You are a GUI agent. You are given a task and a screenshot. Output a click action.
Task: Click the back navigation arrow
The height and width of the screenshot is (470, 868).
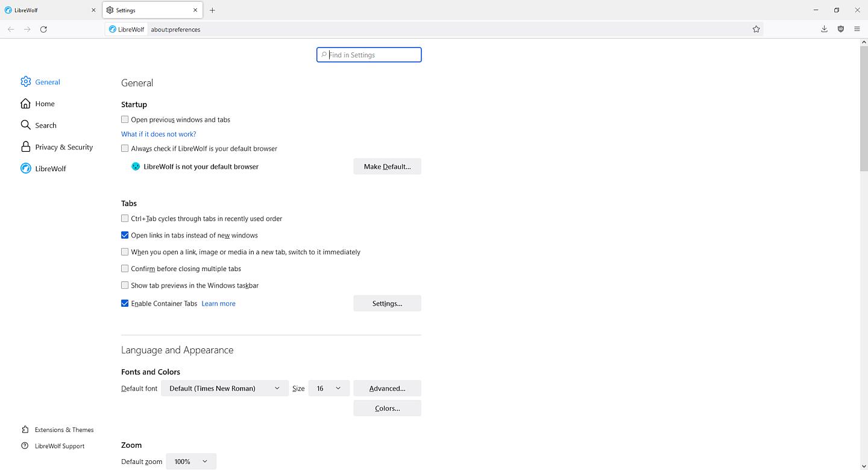click(x=11, y=29)
